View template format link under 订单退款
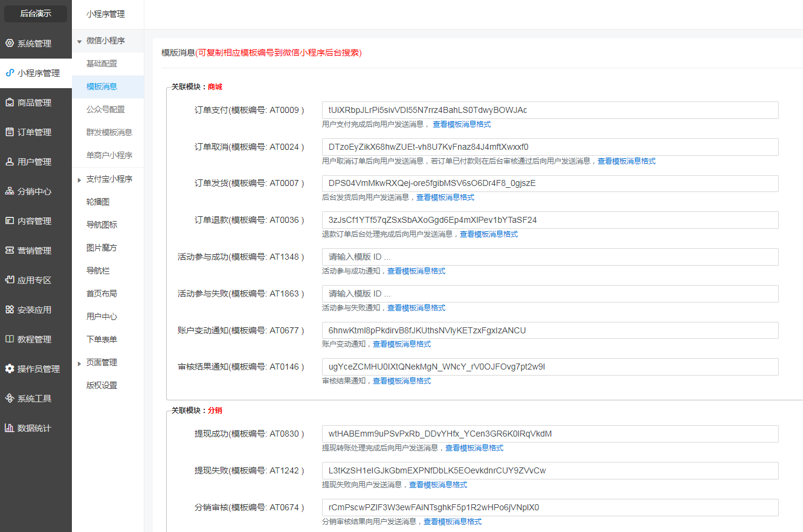The height and width of the screenshot is (532, 803). pyautogui.click(x=489, y=234)
